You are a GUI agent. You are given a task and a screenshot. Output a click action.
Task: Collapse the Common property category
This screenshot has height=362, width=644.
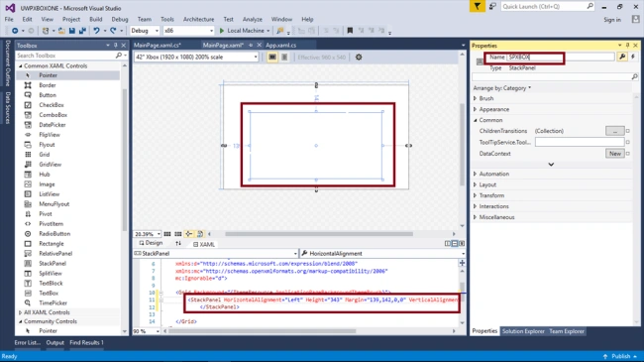pyautogui.click(x=476, y=120)
